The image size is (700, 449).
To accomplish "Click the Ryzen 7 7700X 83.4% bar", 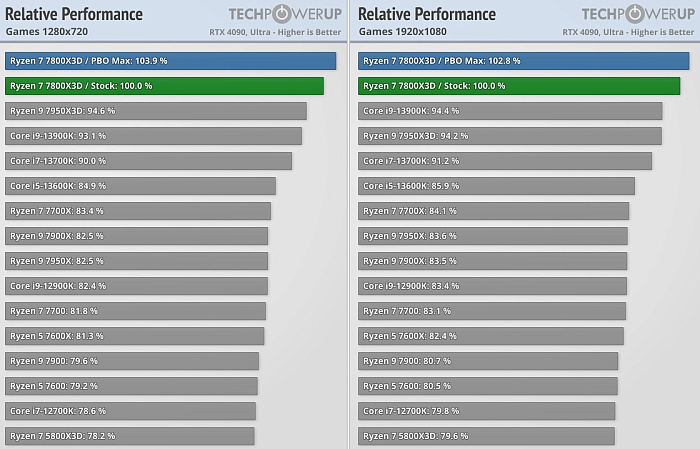I will point(137,211).
